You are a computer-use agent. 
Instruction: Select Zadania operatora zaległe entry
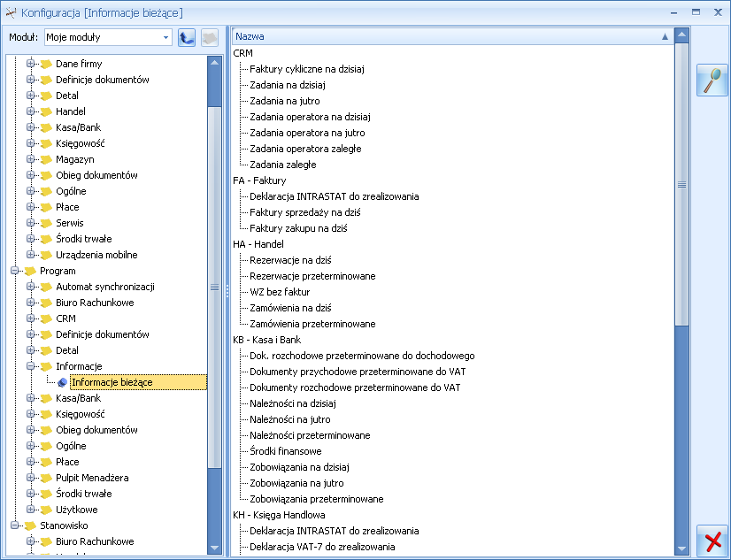point(305,150)
